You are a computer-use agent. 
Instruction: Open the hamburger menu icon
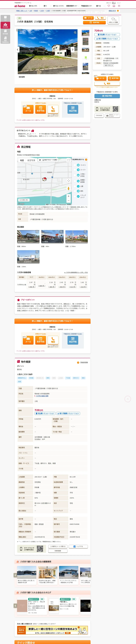(x=119, y=6)
